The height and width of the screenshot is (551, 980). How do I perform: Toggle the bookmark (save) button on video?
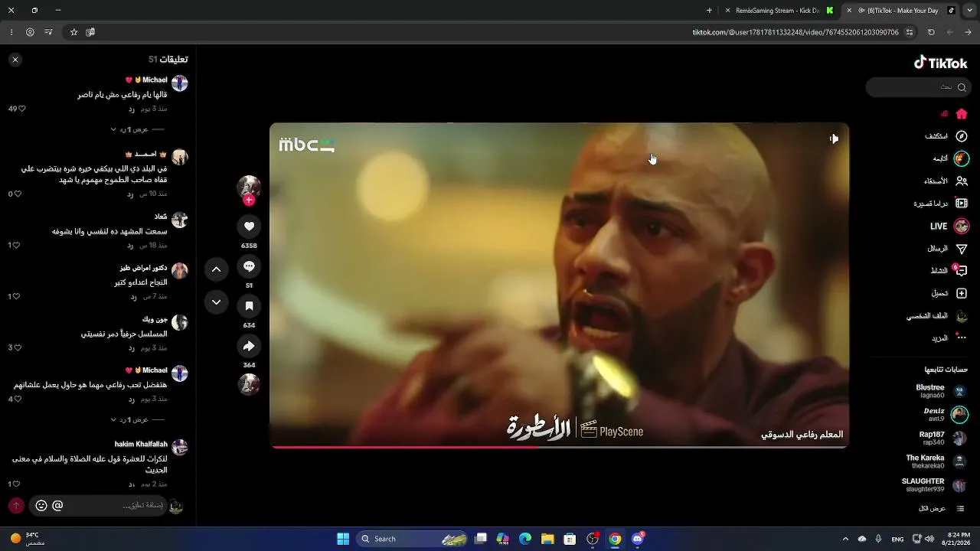click(x=249, y=306)
